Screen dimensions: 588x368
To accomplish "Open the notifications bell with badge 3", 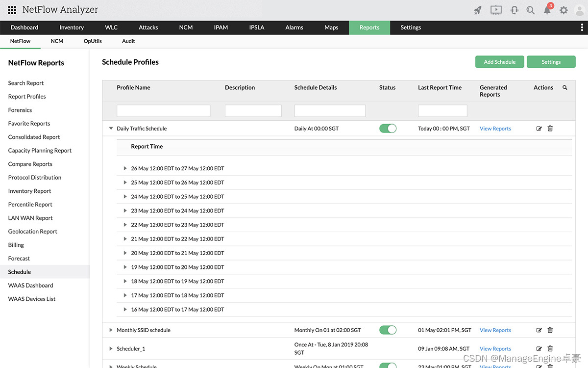I will click(547, 10).
